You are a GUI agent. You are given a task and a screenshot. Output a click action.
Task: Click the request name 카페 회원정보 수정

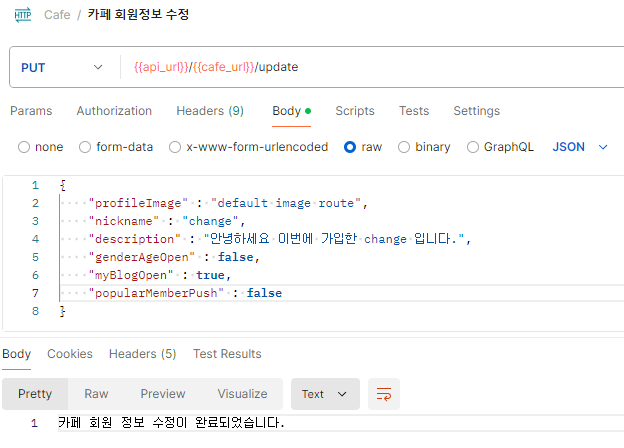click(138, 15)
